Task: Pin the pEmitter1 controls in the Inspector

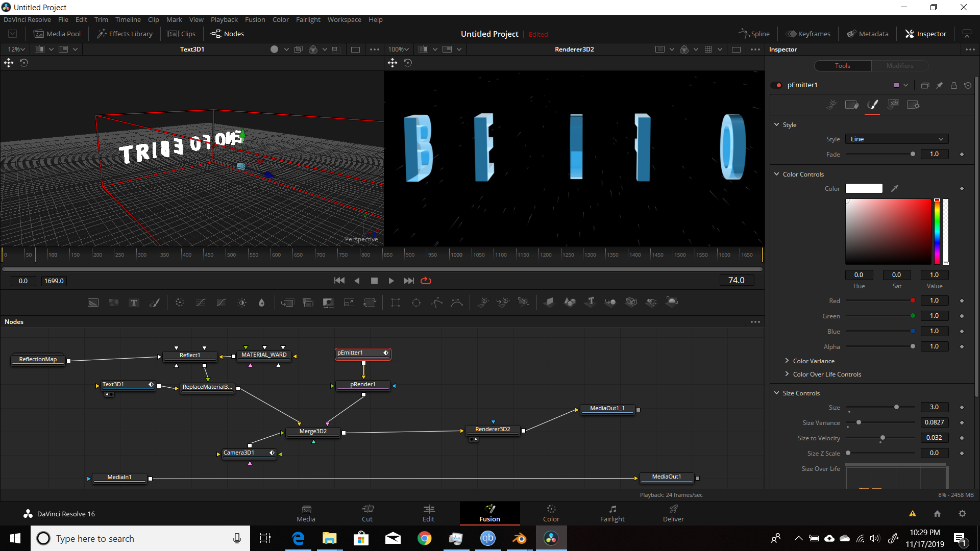Action: tap(939, 85)
